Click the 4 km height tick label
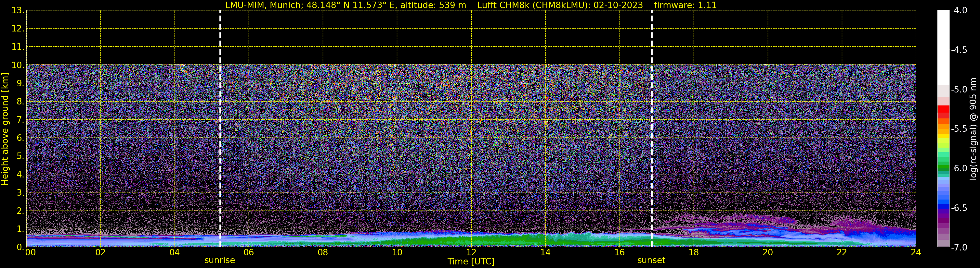The width and height of the screenshot is (980, 268). [x=20, y=175]
